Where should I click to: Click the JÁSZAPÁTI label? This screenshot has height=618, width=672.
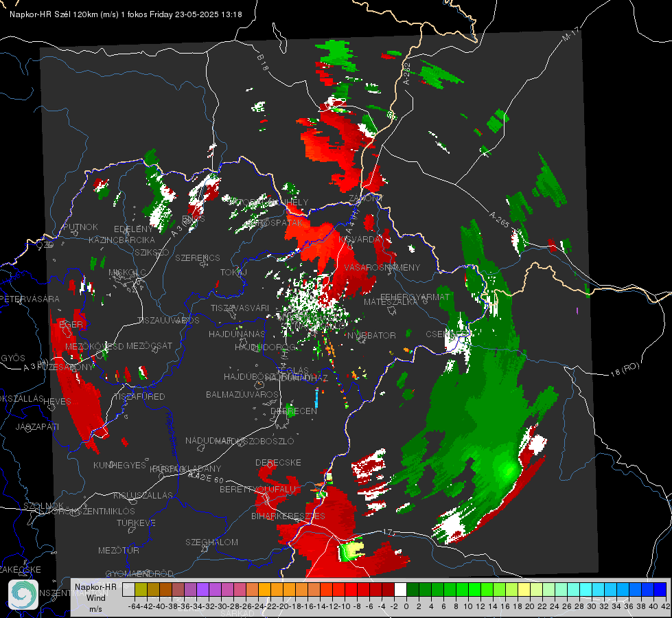[37, 426]
